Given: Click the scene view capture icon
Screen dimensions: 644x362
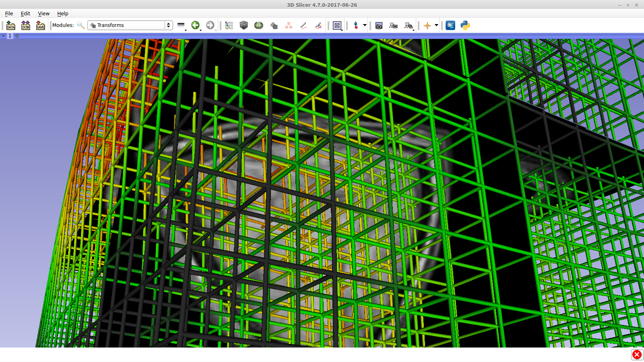Looking at the screenshot, I should [x=394, y=25].
